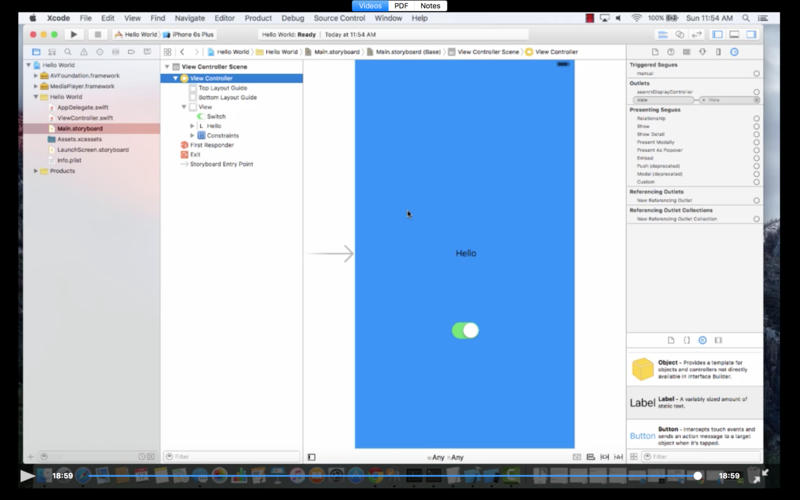
Task: Select the Version editor arrows button
Action: tap(696, 35)
